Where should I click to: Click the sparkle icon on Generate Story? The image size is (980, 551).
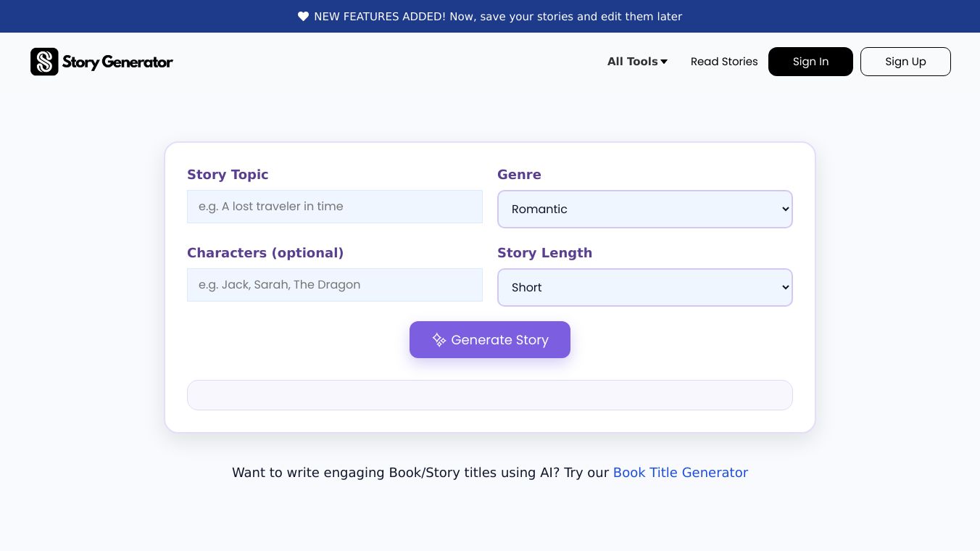[x=439, y=340]
